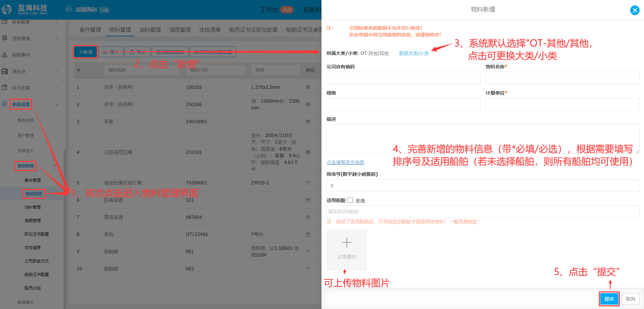Open 职位证书配置 in the sidebar
The width and height of the screenshot is (644, 309).
coord(37,234)
